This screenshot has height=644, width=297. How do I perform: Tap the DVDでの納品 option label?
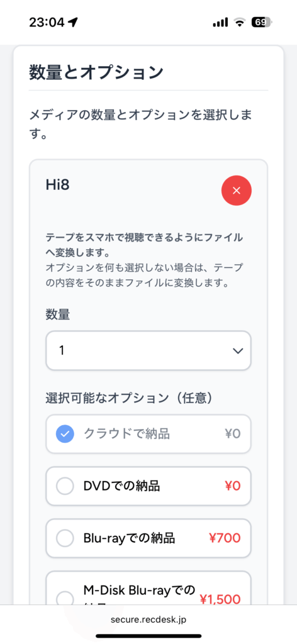(121, 486)
